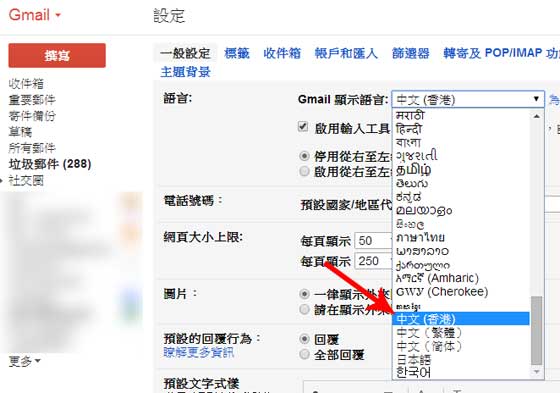Switch to the 篩選器 tab
The image size is (560, 393).
411,53
